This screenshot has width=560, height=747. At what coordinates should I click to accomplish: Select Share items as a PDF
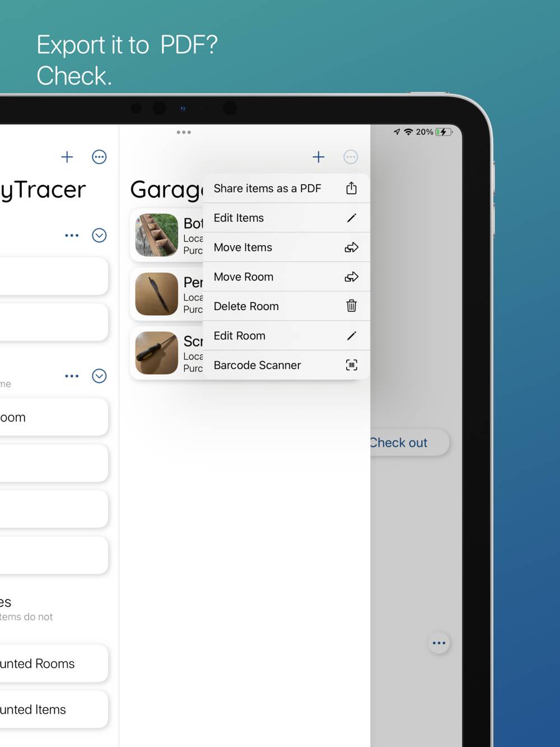pyautogui.click(x=286, y=188)
